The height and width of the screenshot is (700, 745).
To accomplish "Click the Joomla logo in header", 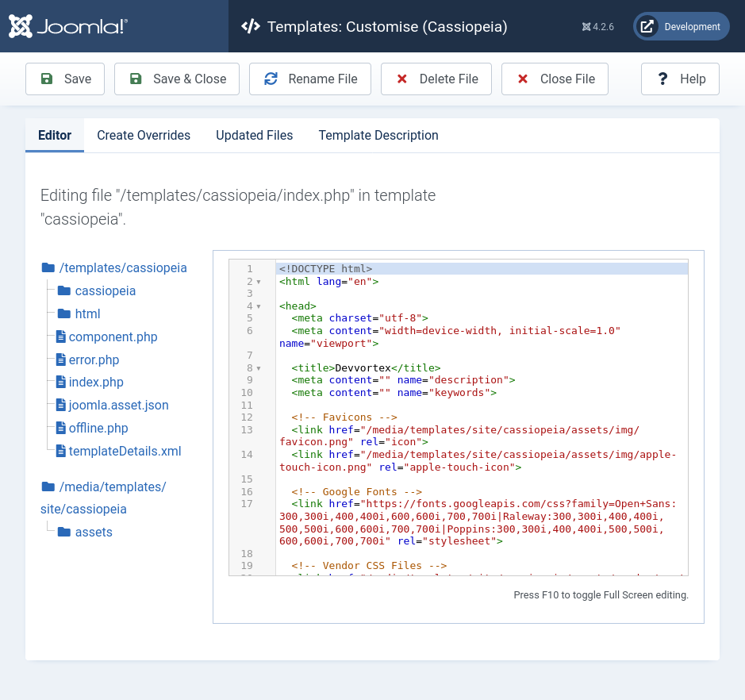I will pyautogui.click(x=68, y=26).
